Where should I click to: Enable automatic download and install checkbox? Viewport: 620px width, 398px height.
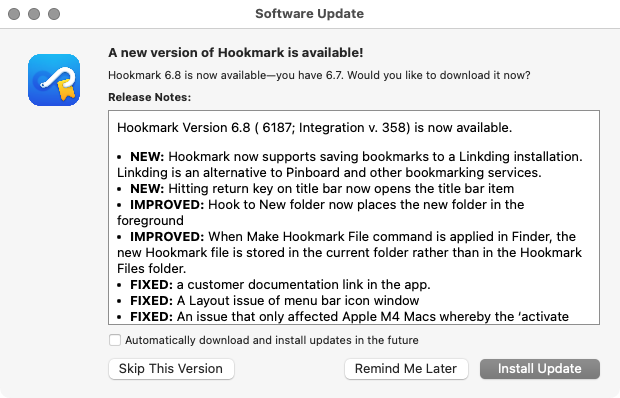pos(115,340)
